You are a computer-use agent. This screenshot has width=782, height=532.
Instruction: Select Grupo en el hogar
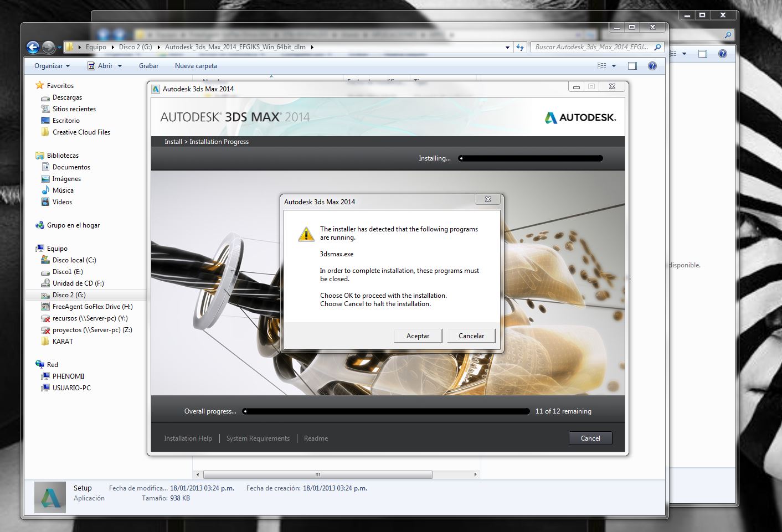tap(73, 225)
